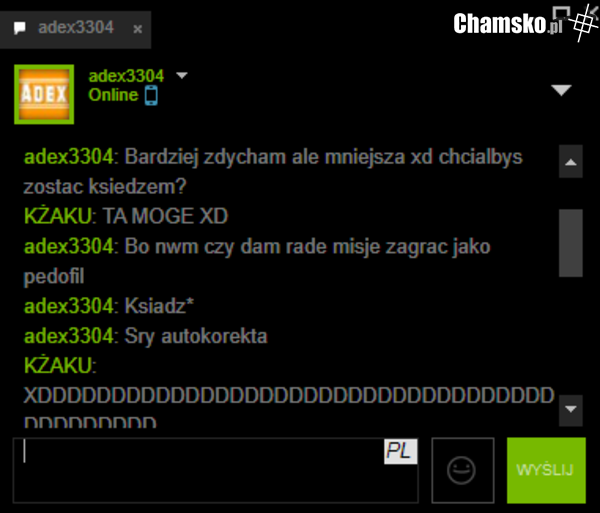Click the Chamsko.pl watermark logo

pyautogui.click(x=508, y=24)
